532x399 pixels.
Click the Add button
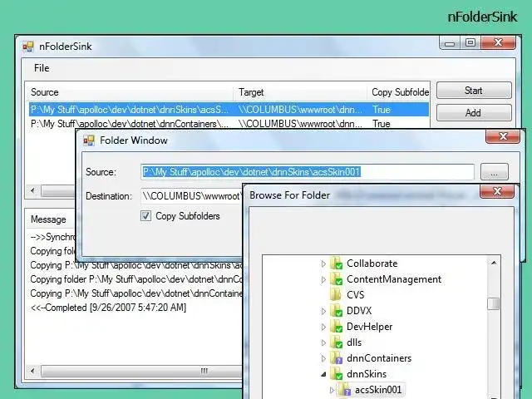tap(474, 113)
